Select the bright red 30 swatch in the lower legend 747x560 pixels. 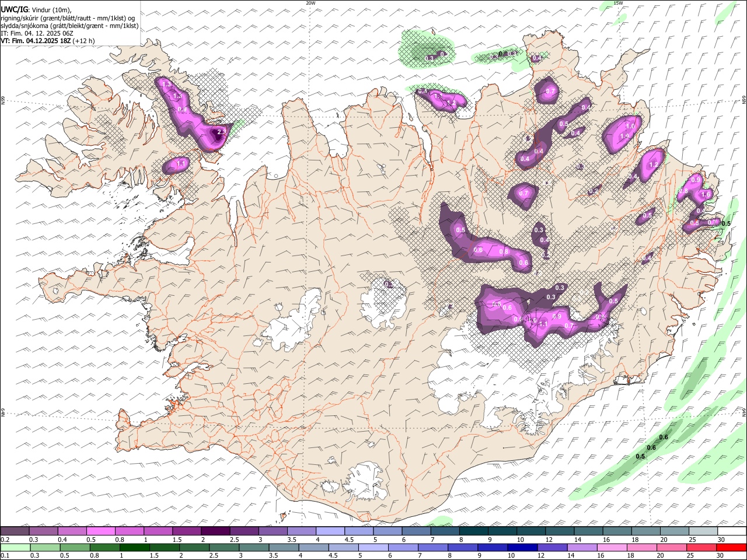coord(731,547)
